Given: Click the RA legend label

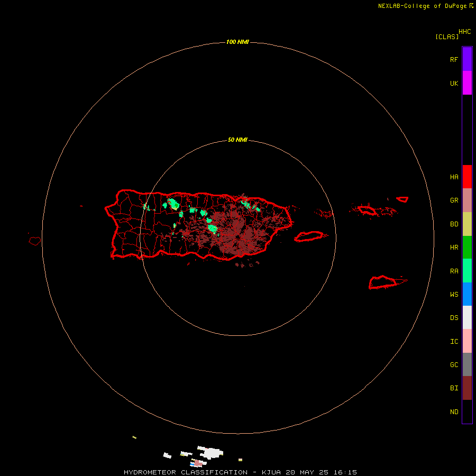Looking at the screenshot, I should click(454, 271).
